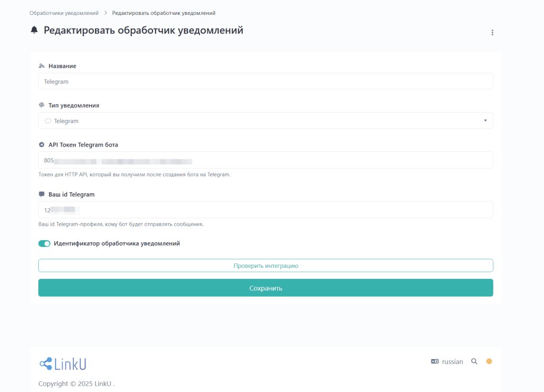Click the bell icon beside page title

coord(34,30)
